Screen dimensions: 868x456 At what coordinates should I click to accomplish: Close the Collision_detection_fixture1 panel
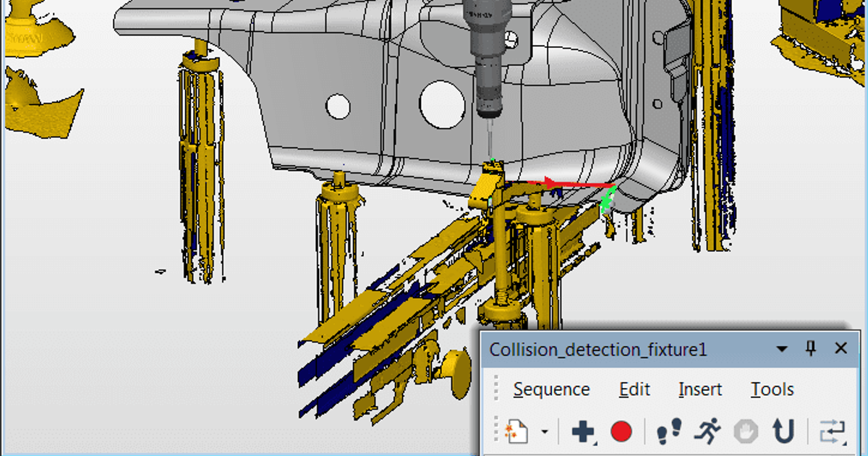pos(841,349)
